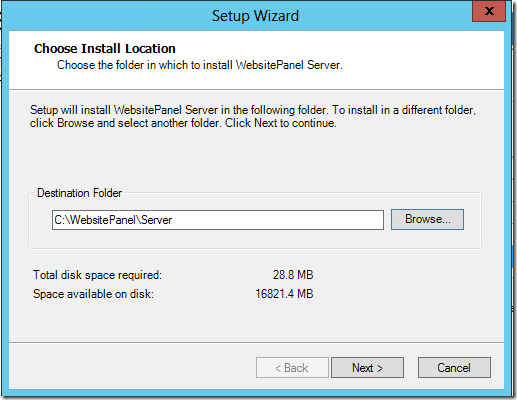The image size is (517, 400).
Task: Focus the Destination Folder path field
Action: coord(218,220)
